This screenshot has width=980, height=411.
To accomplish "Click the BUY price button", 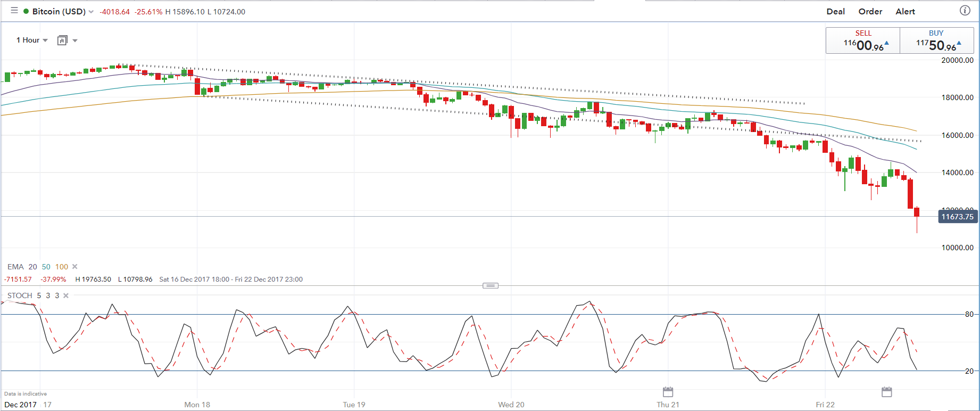I will pyautogui.click(x=936, y=40).
